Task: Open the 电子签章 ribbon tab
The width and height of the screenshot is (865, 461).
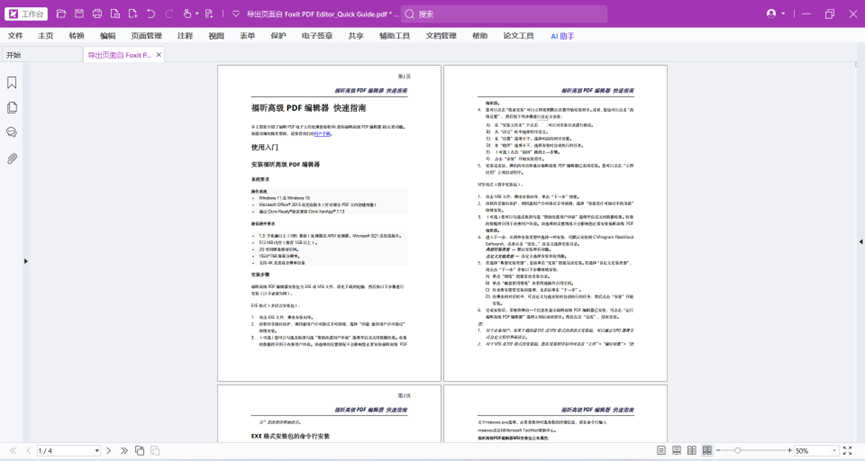Action: 317,36
